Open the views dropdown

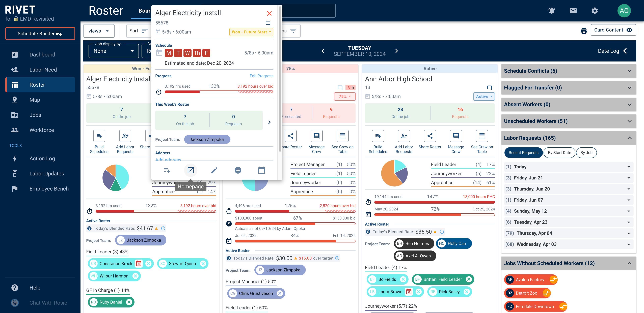click(99, 31)
